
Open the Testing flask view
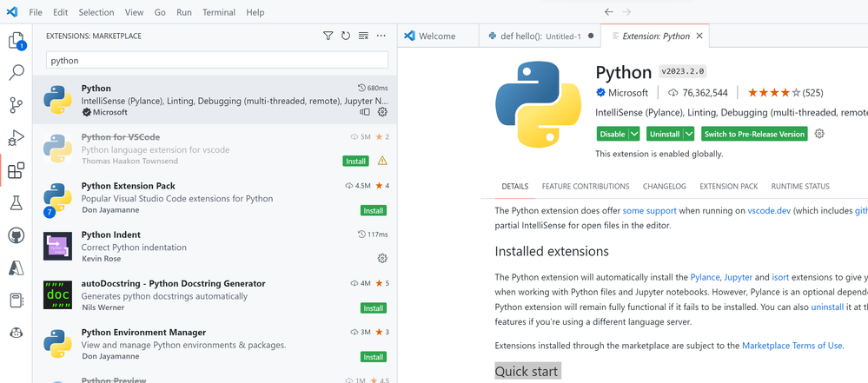click(16, 202)
